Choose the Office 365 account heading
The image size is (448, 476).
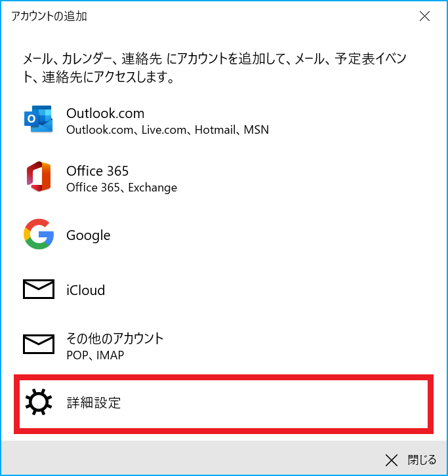coord(98,171)
